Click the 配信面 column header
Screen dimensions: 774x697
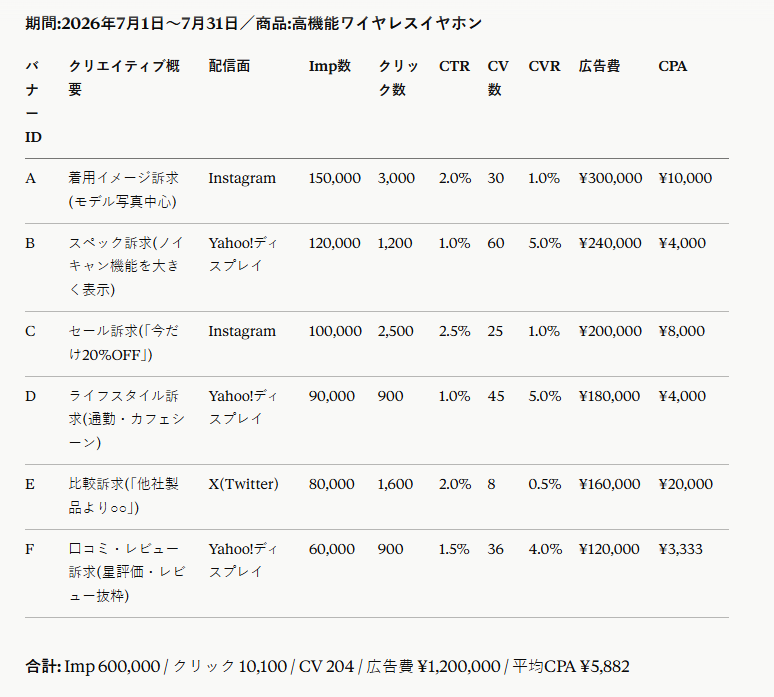229,66
